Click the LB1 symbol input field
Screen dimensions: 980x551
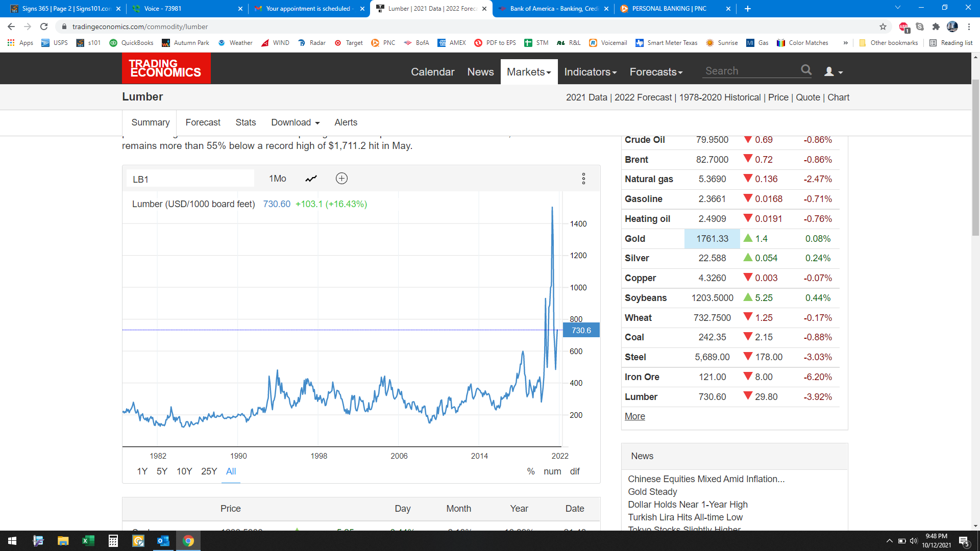[190, 179]
